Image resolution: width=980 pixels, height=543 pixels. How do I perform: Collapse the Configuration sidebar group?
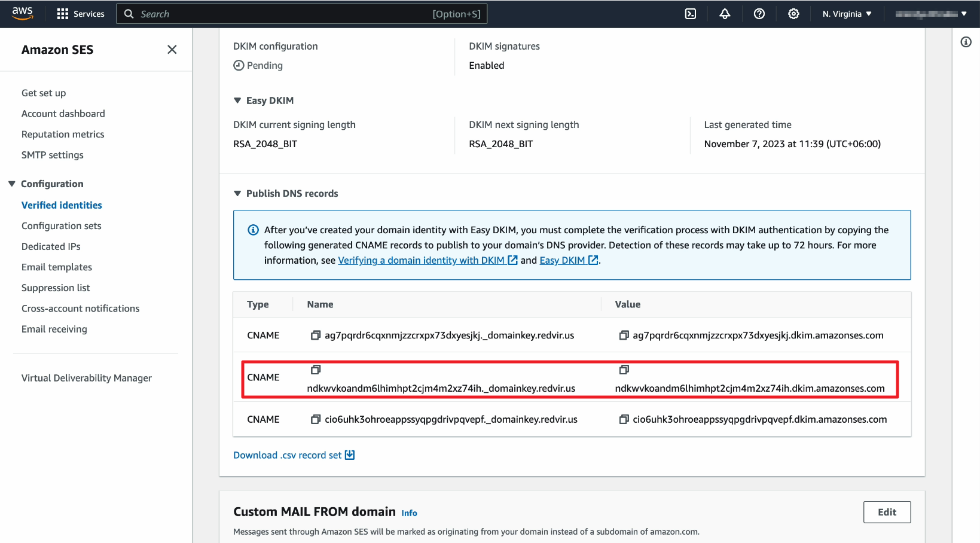[12, 184]
